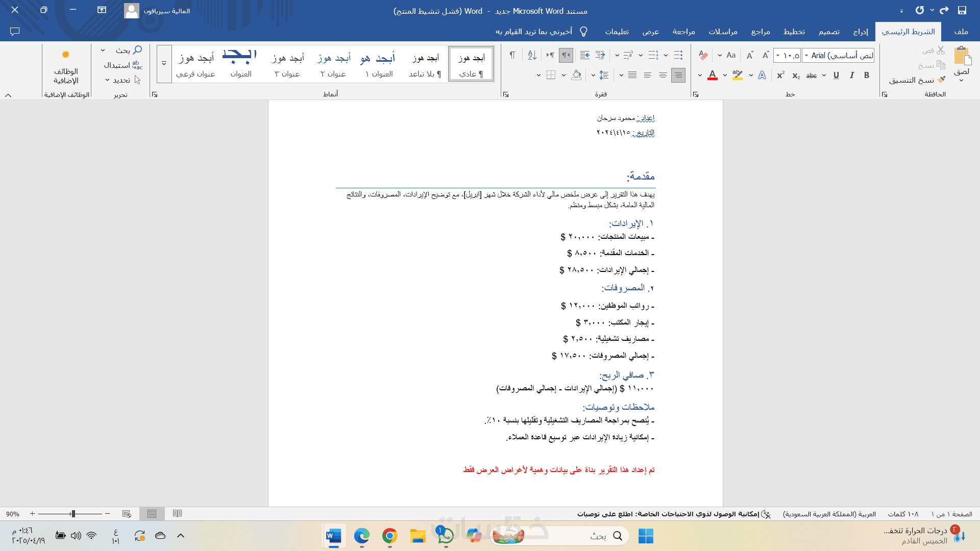
Task: Toggle Italic formatting button
Action: (851, 76)
